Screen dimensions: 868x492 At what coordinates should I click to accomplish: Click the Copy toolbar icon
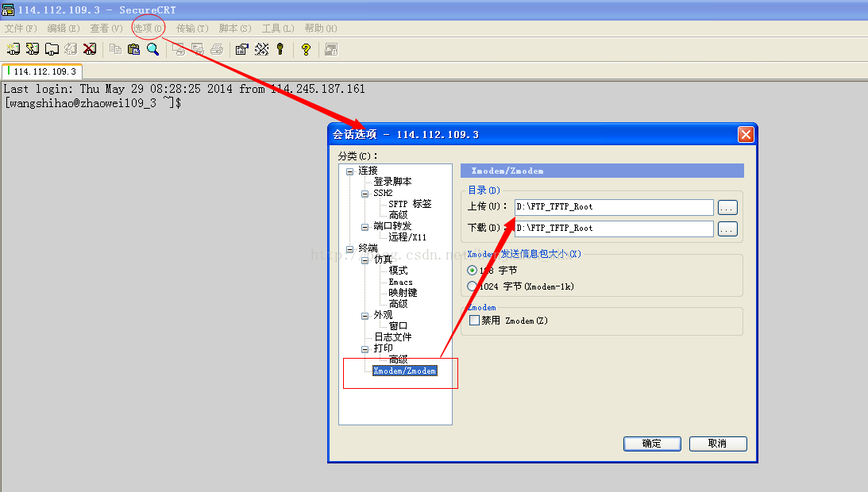pos(115,49)
